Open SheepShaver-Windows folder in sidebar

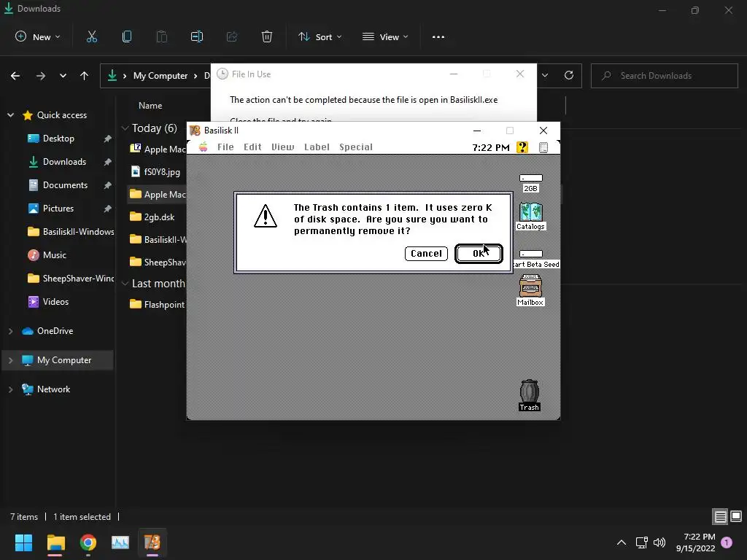tap(71, 279)
